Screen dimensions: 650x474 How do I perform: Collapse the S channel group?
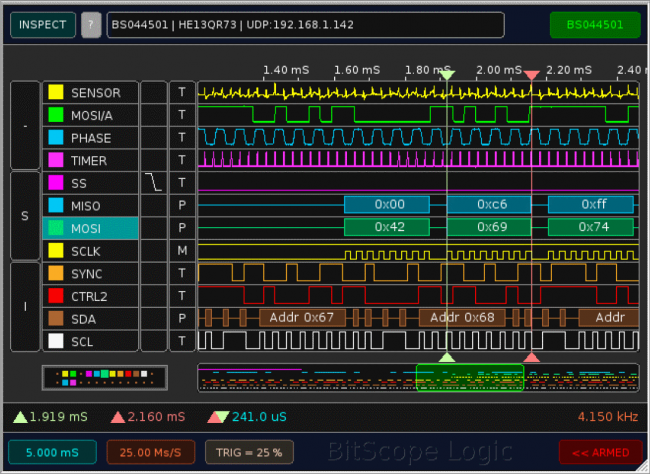tap(24, 216)
